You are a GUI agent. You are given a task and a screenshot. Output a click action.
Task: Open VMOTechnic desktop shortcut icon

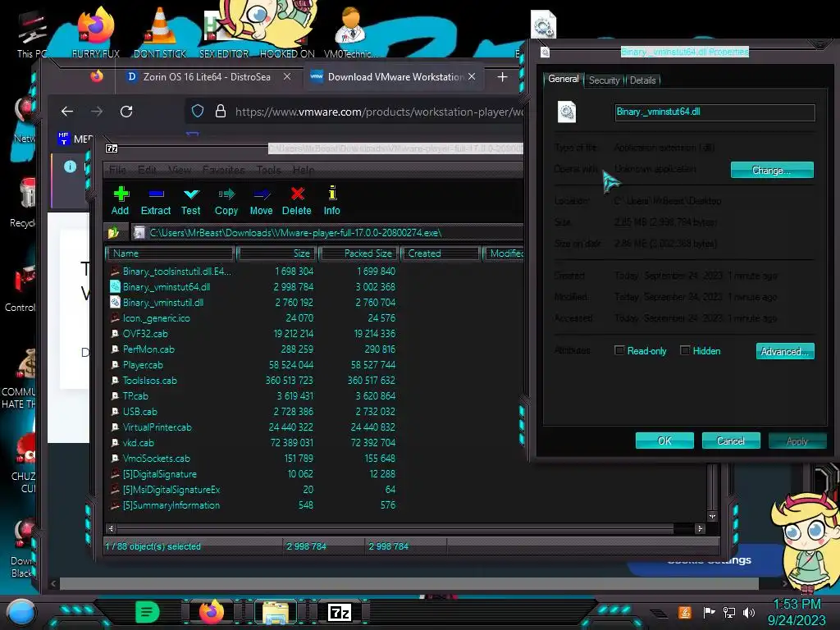(351, 32)
